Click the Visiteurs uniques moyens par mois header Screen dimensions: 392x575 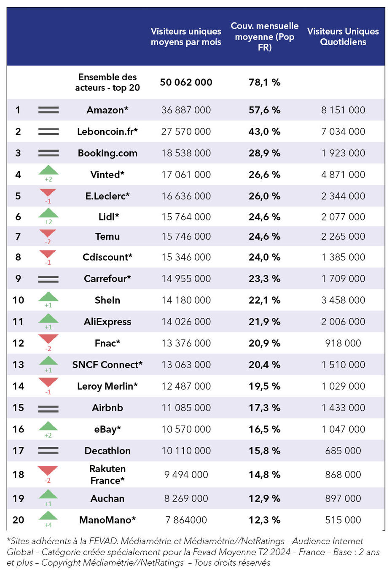pyautogui.click(x=186, y=37)
